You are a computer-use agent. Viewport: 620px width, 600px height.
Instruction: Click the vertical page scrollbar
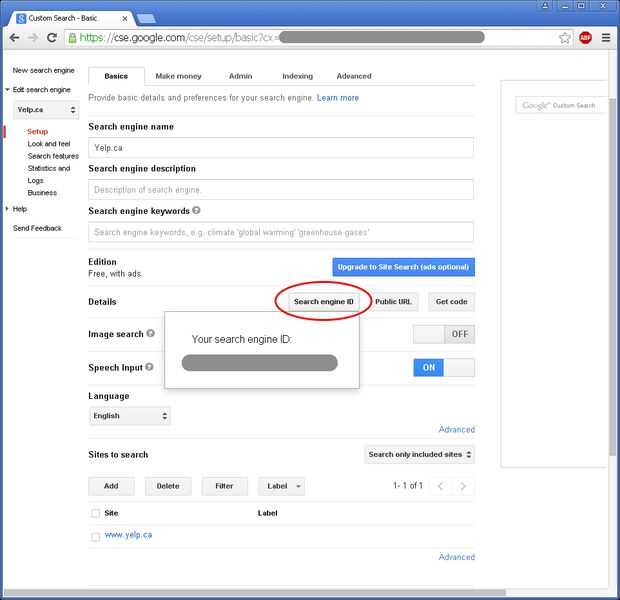612,277
